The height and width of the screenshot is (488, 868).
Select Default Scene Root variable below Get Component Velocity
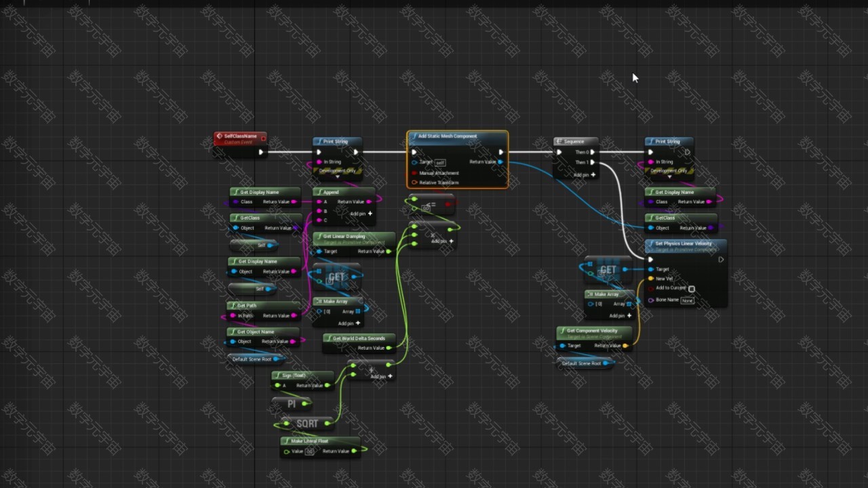click(585, 363)
